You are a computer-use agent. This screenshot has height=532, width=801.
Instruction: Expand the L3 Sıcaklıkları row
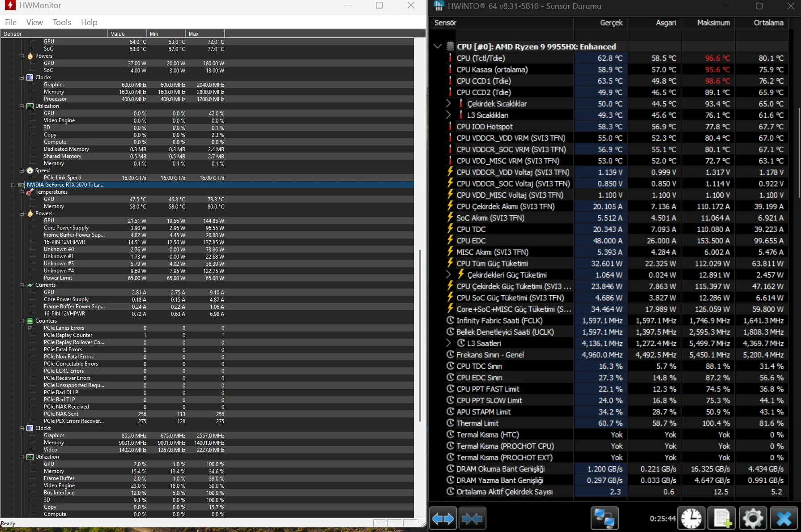pyautogui.click(x=448, y=115)
